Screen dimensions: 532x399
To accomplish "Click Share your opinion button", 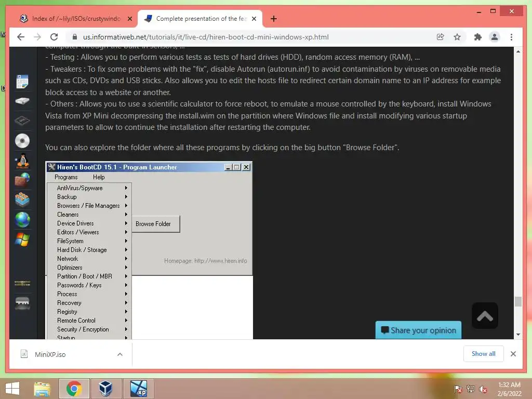I will pos(418,330).
